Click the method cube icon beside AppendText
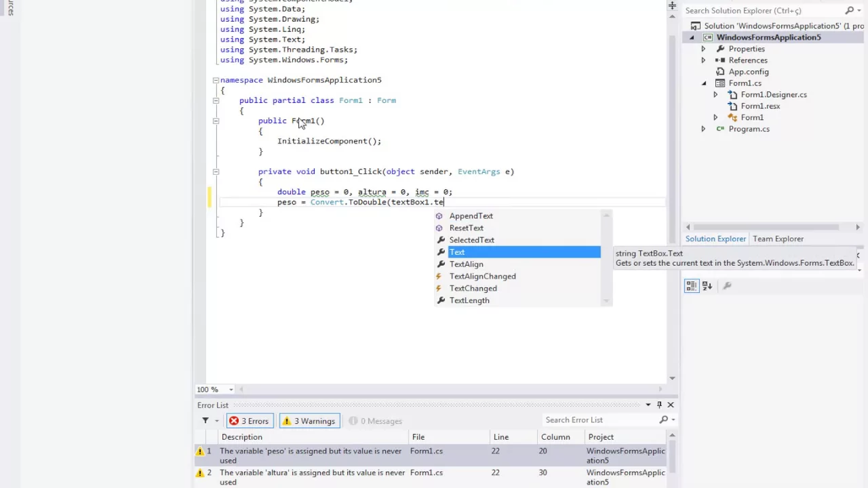Image resolution: width=868 pixels, height=488 pixels. pos(439,216)
